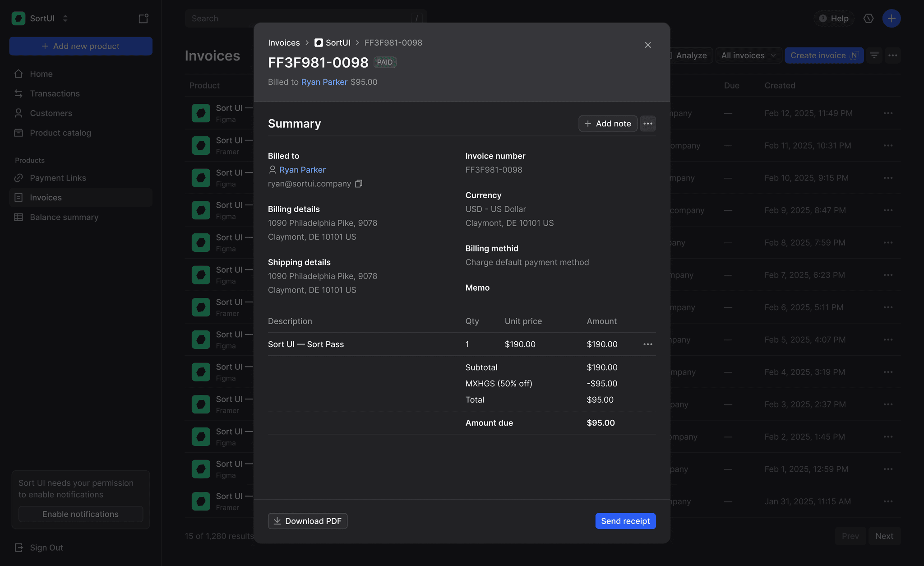This screenshot has width=924, height=566.
Task: Click invoice number FF3F981-0098 value in Summary
Action: [x=494, y=170]
